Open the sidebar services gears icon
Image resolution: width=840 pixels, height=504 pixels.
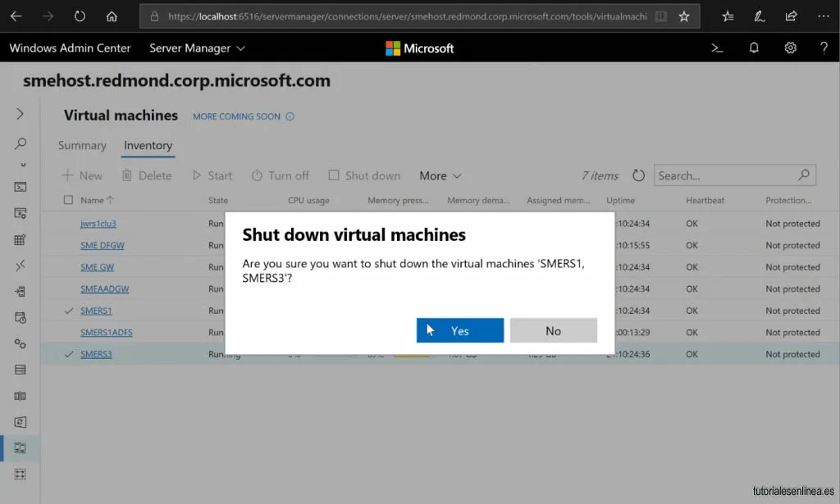(x=21, y=343)
